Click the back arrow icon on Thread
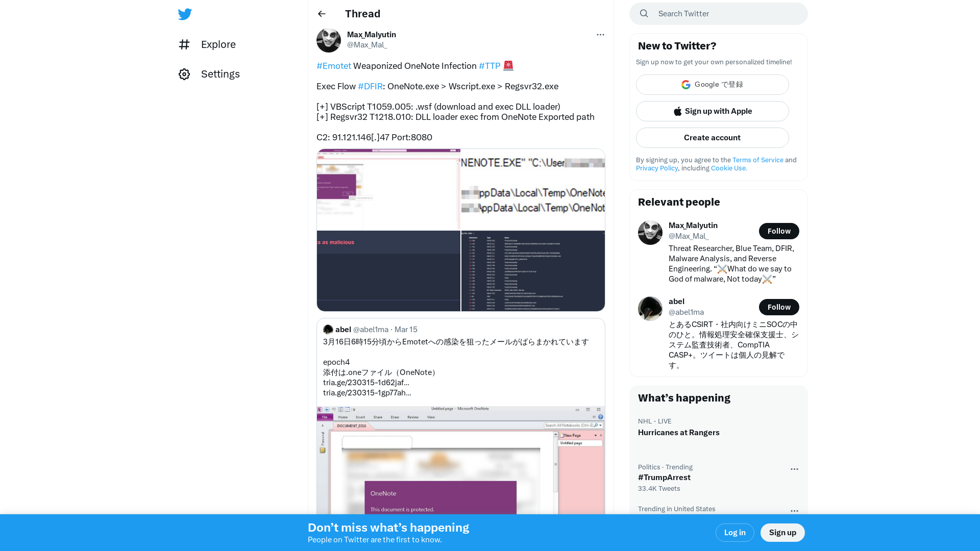 pos(322,13)
